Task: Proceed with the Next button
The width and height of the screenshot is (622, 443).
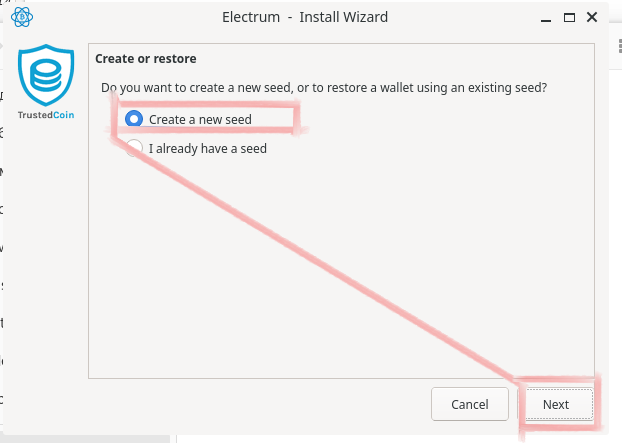Action: tap(556, 404)
